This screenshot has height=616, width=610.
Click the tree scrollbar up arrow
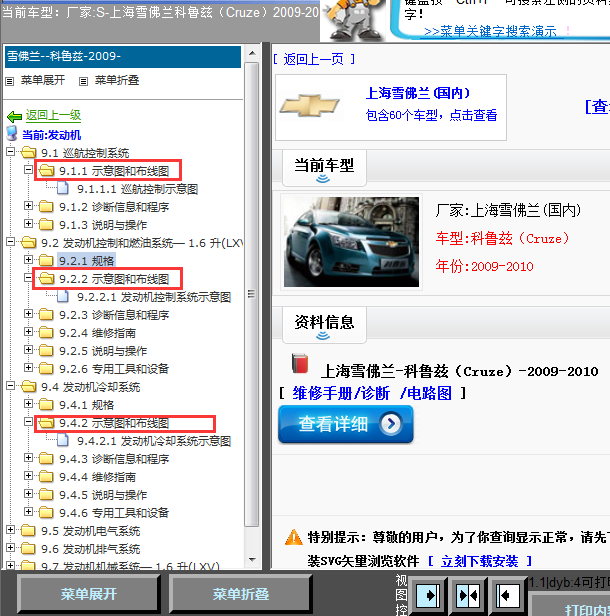[x=252, y=53]
